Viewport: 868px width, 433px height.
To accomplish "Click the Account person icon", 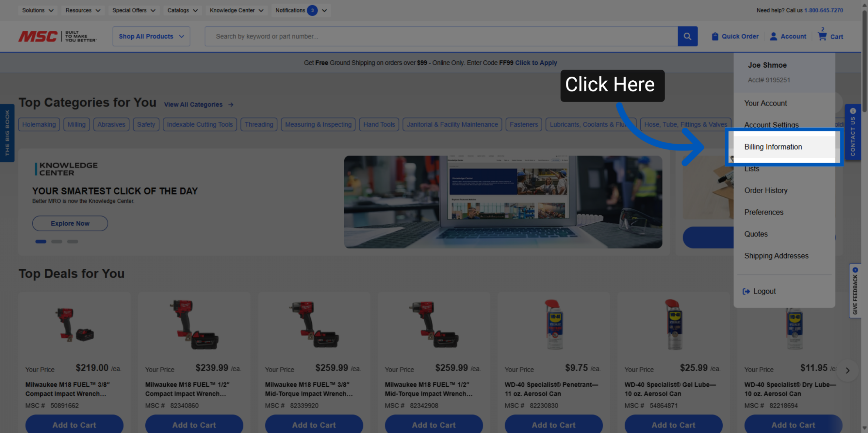I will pyautogui.click(x=773, y=36).
